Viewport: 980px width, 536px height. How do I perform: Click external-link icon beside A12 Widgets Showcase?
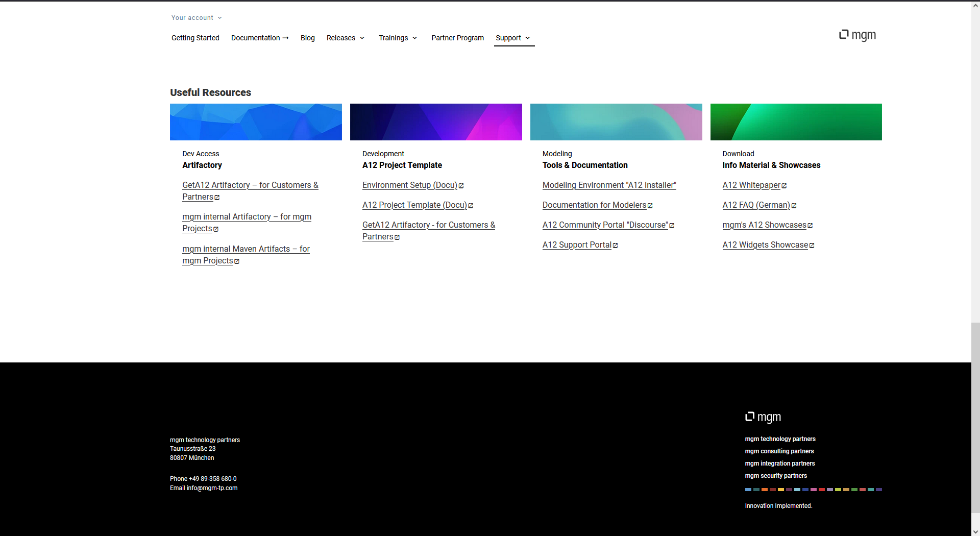coord(812,246)
